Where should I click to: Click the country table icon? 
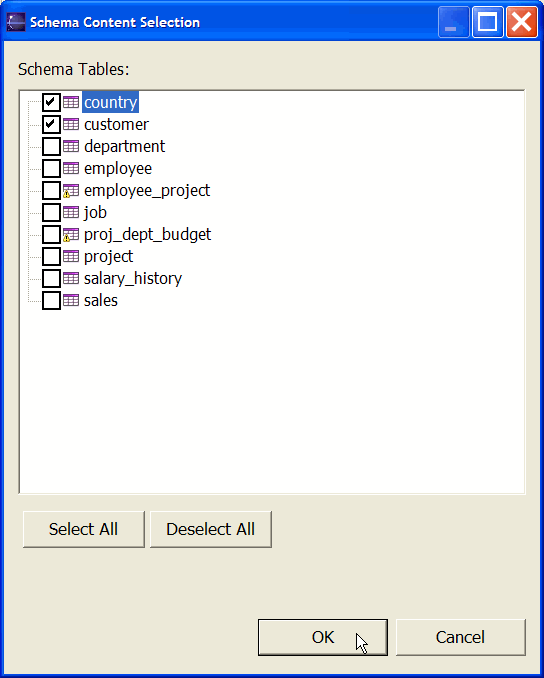[71, 102]
